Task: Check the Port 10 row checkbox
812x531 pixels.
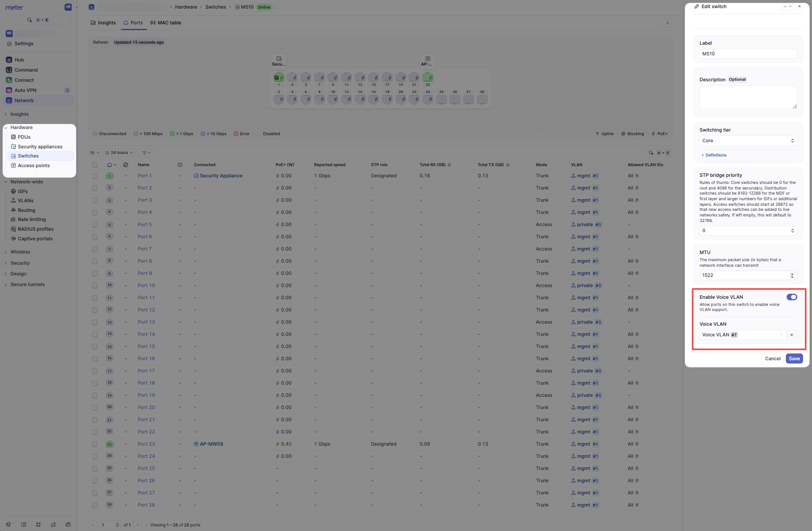Action: (x=95, y=286)
